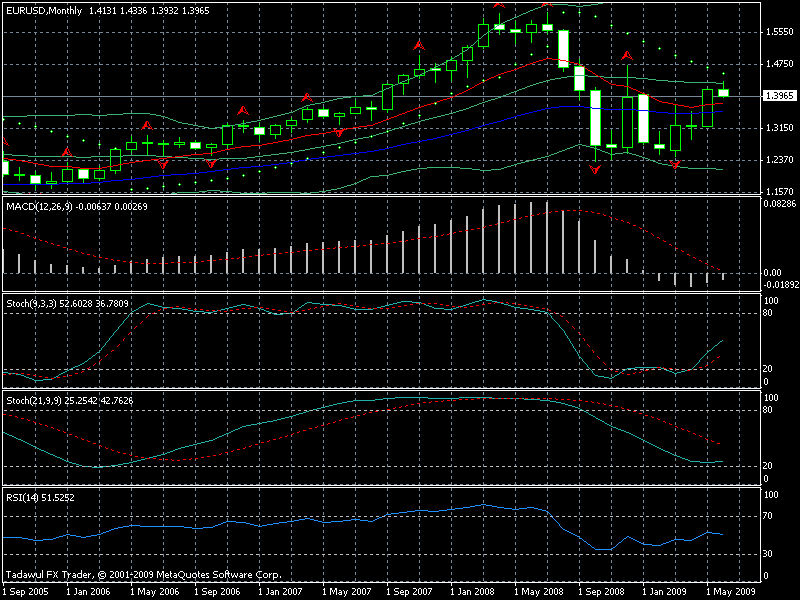
Task: Click the 1 May 2008 date label
Action: pos(538,592)
